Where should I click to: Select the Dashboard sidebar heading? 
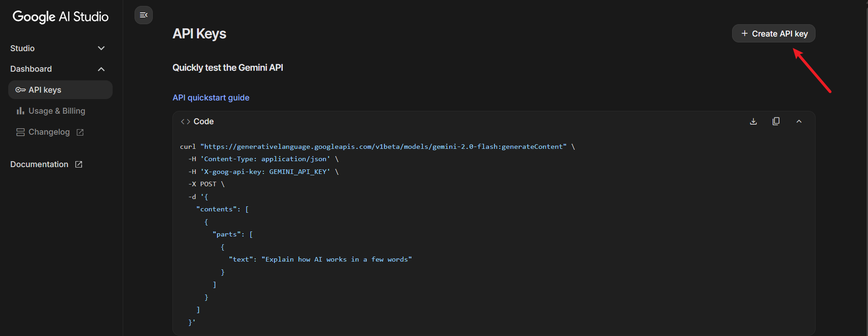[31, 69]
